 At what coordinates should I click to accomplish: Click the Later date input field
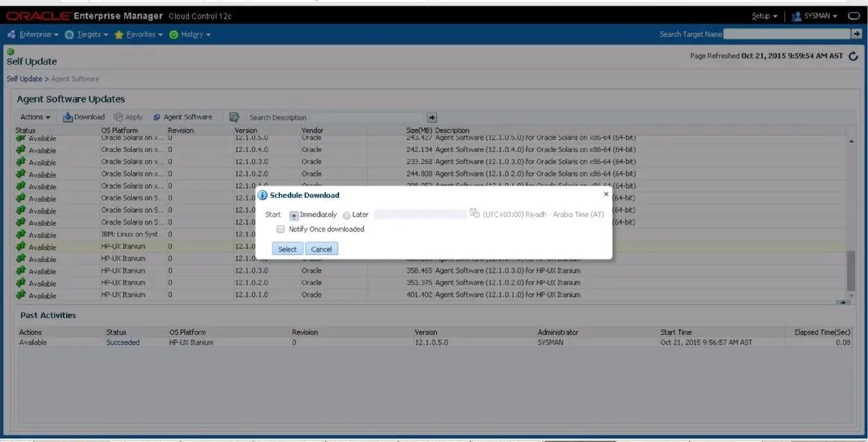[x=420, y=214]
